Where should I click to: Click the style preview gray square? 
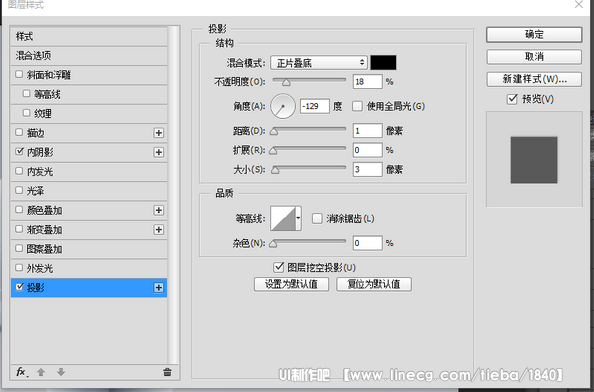click(x=534, y=160)
